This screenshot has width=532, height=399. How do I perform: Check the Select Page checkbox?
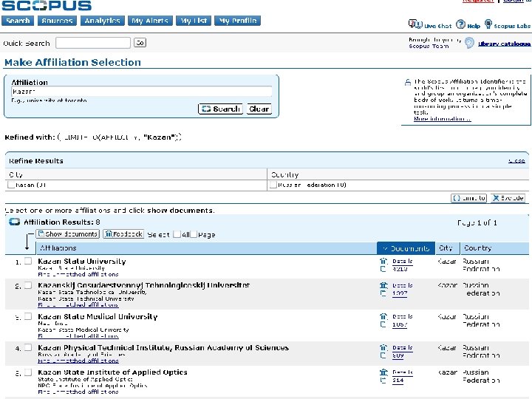[194, 234]
